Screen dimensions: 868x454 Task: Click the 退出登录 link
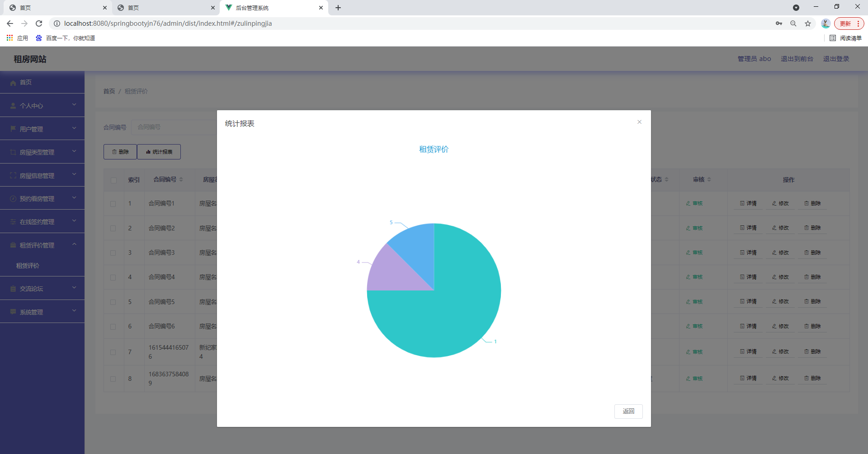coord(836,59)
